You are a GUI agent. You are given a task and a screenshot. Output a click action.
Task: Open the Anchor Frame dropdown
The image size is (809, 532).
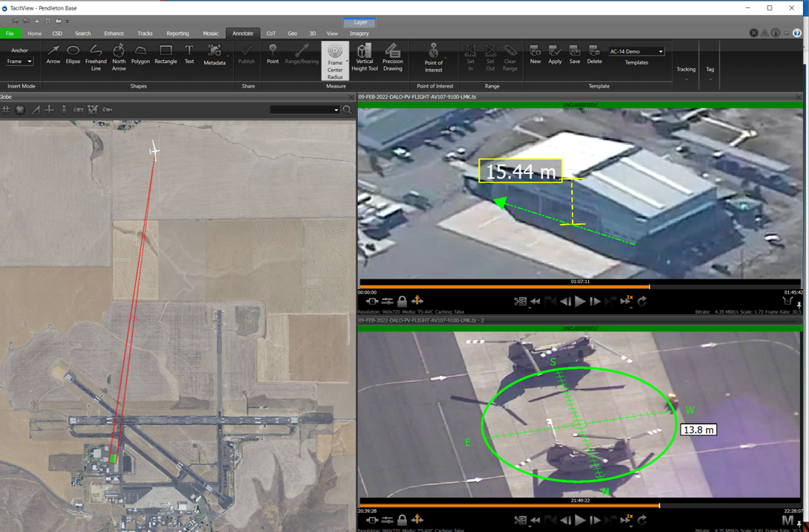tap(19, 62)
